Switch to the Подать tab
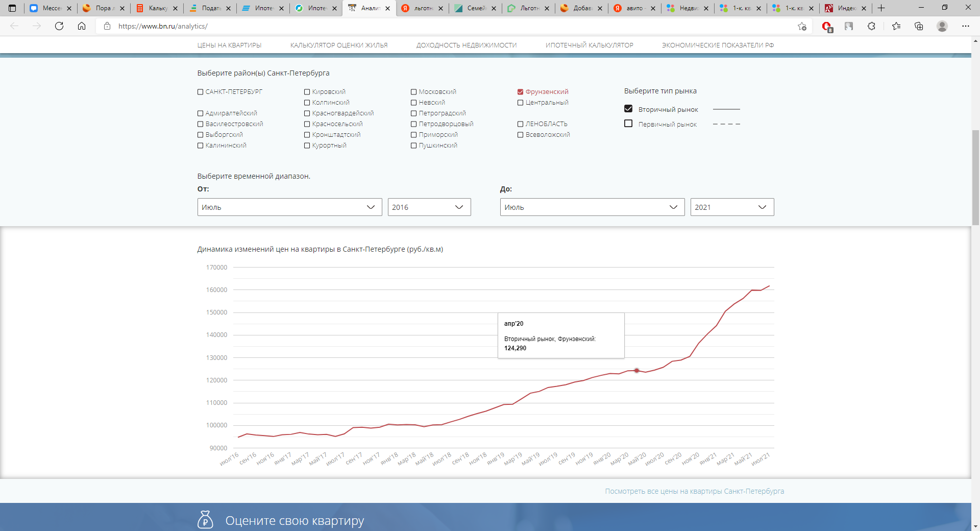Screen dimensions: 980x531 coord(209,8)
